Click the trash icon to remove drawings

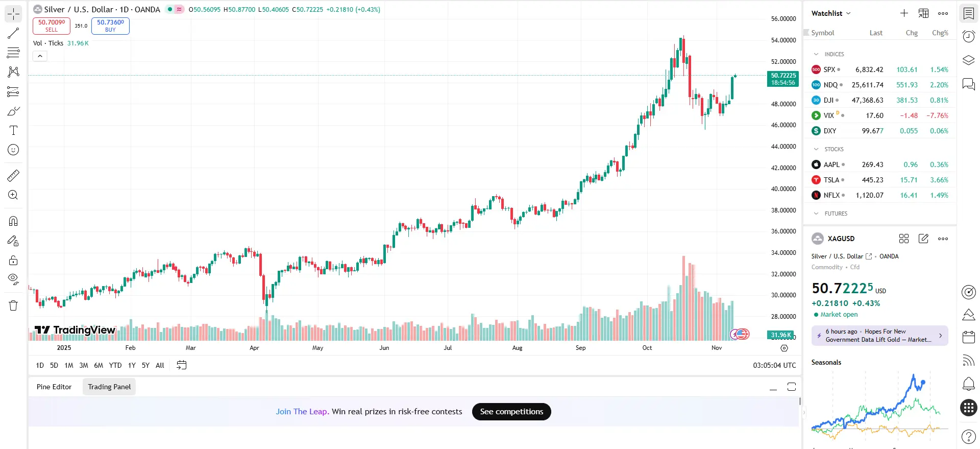pyautogui.click(x=13, y=305)
